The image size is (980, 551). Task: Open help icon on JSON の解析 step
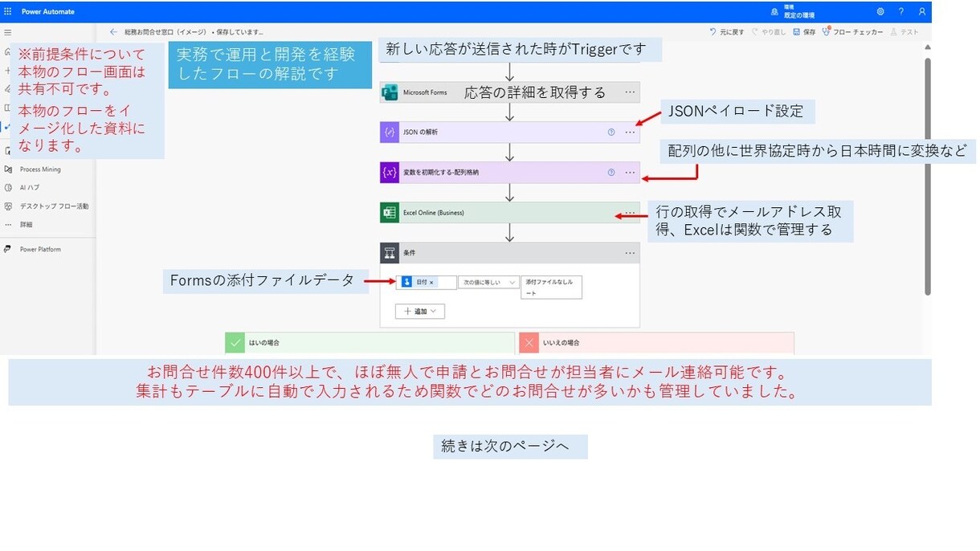point(611,132)
